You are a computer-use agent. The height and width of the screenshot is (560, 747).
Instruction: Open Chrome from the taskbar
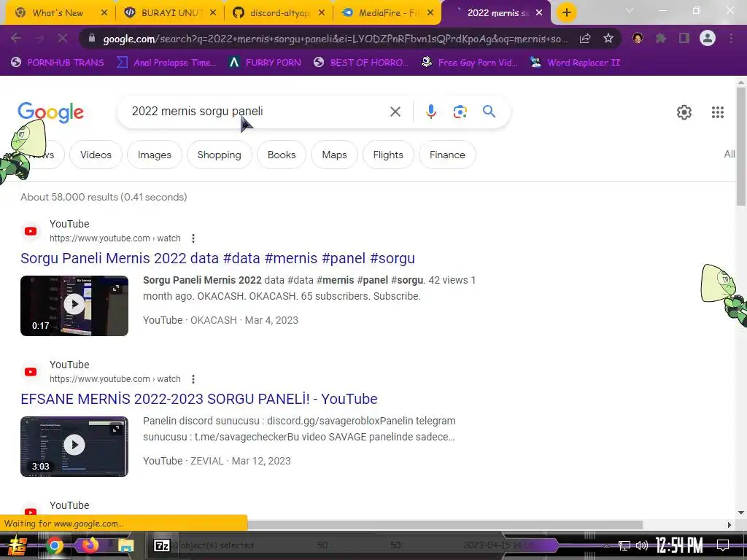click(x=54, y=545)
